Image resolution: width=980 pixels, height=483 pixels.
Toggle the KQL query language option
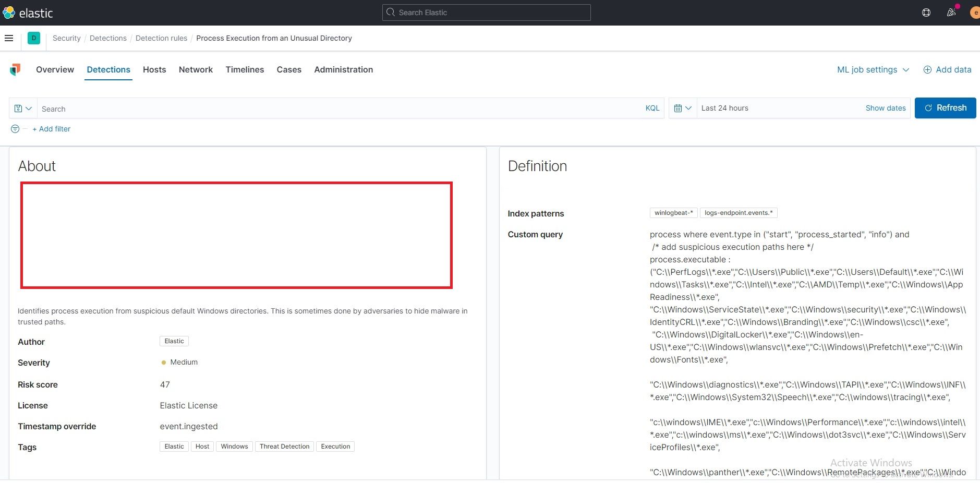click(652, 108)
